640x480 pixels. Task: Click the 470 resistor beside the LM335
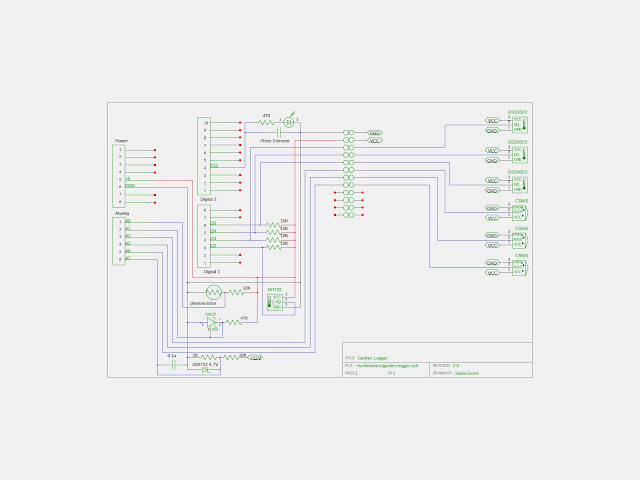[x=234, y=322]
